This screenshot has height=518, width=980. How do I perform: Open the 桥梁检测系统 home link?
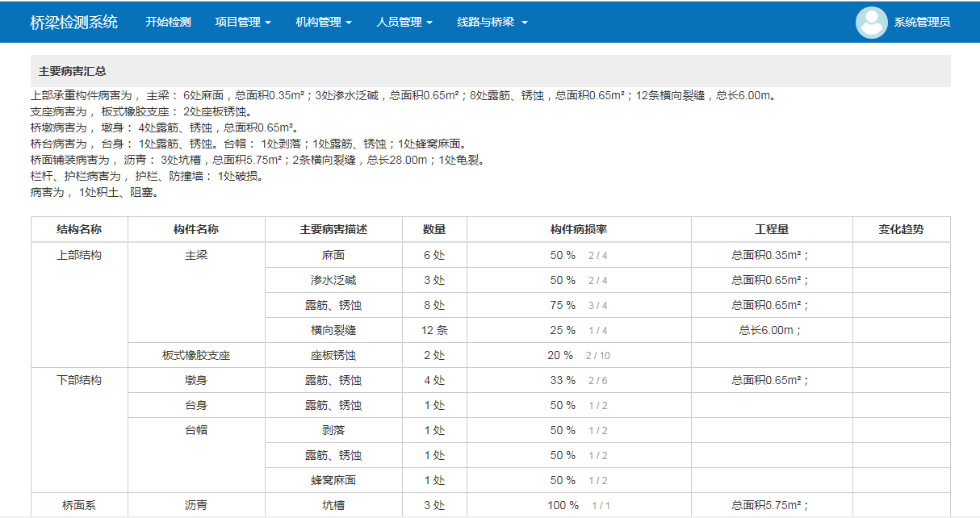tap(73, 23)
